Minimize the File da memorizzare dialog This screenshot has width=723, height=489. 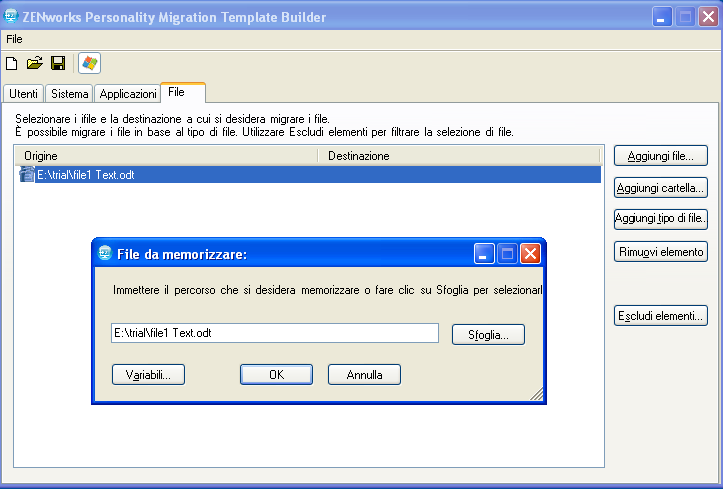pos(484,253)
